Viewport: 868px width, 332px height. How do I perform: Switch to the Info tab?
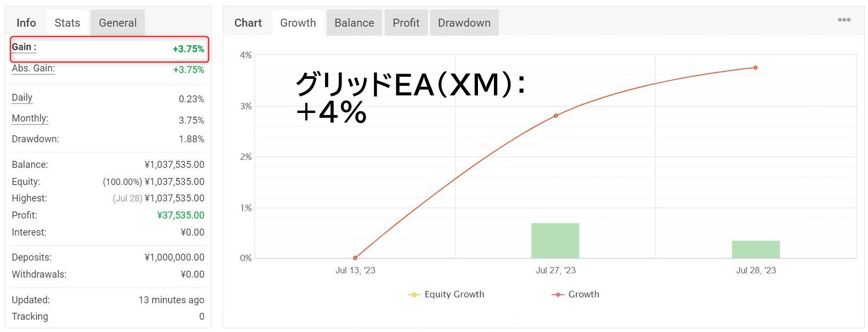[x=26, y=23]
